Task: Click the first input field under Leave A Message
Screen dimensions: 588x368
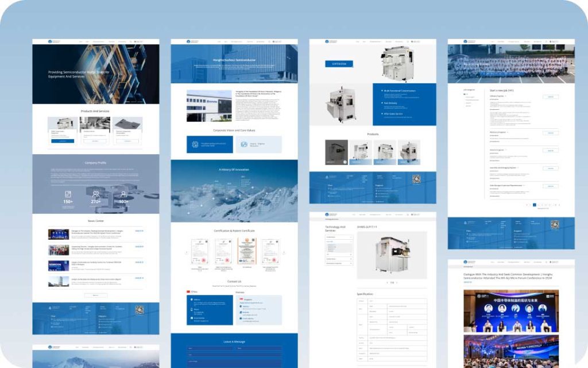Action: pos(210,348)
